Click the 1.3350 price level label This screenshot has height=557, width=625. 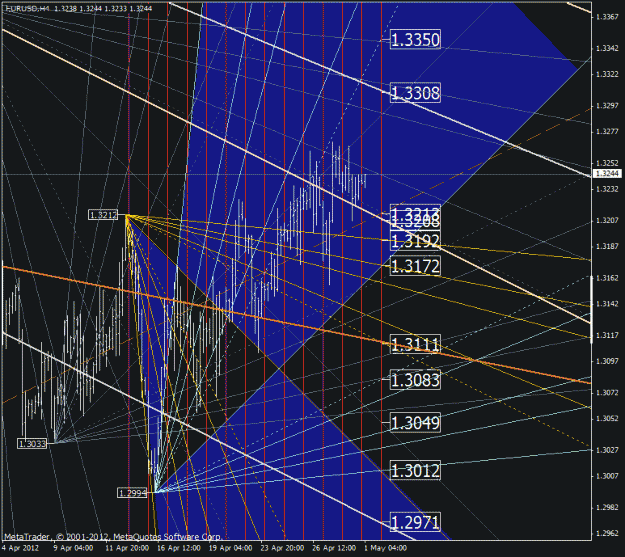[415, 39]
